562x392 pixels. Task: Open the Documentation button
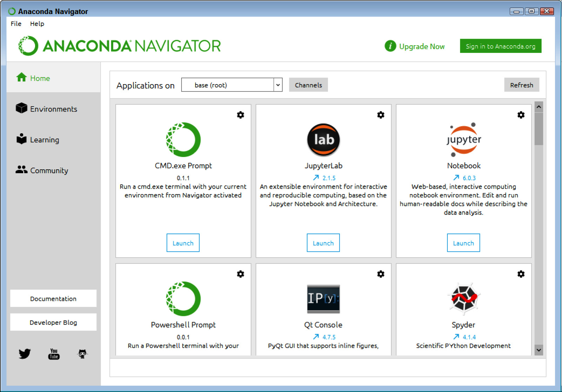click(53, 298)
